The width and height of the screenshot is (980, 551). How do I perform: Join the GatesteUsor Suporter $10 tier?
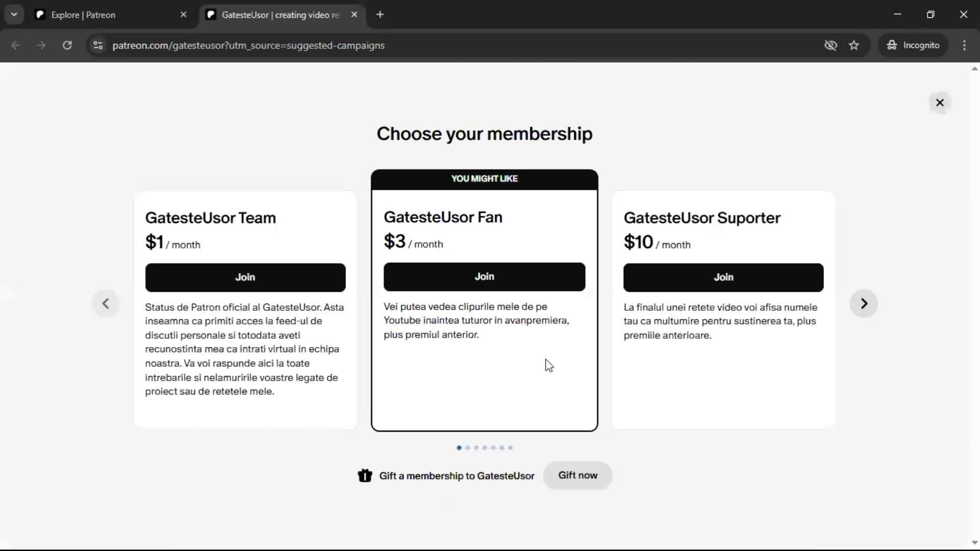click(x=723, y=277)
